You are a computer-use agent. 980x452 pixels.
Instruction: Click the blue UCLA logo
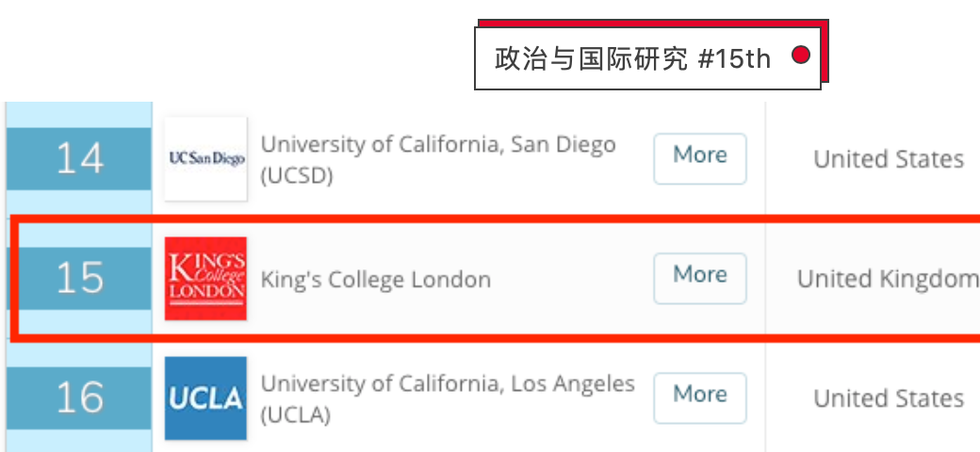[205, 398]
